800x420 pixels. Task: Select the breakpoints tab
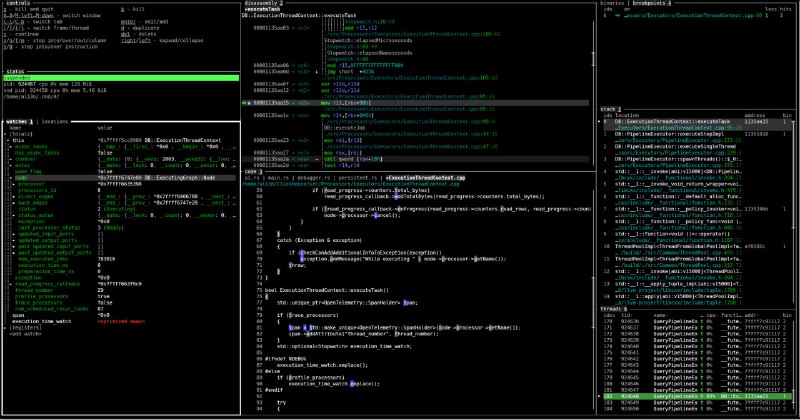[x=652, y=3]
